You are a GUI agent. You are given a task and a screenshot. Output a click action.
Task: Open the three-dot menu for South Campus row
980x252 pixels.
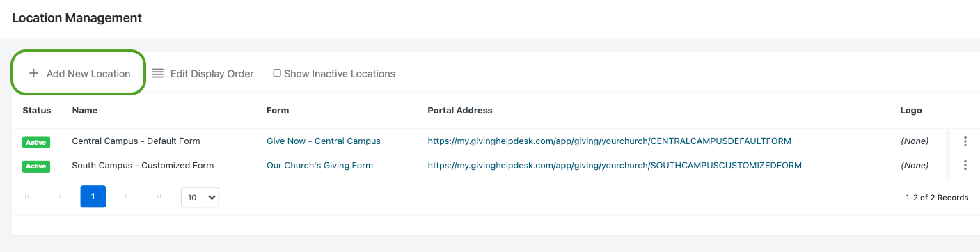(x=965, y=166)
